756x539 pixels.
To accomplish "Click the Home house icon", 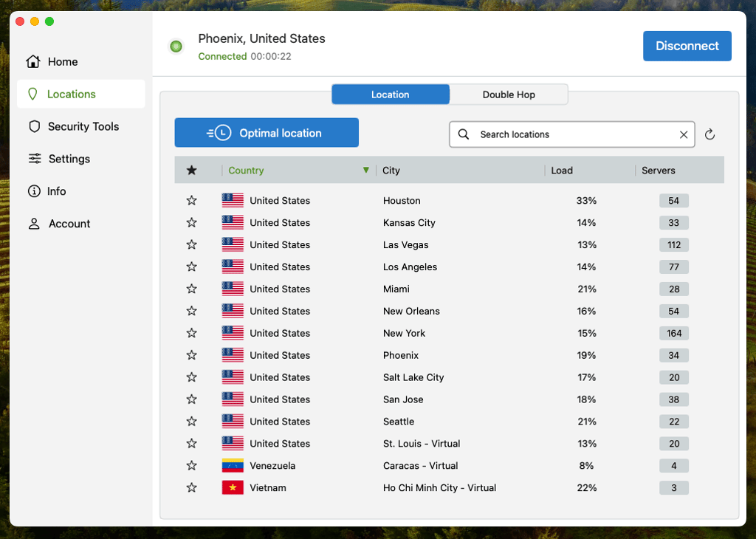I will click(33, 61).
